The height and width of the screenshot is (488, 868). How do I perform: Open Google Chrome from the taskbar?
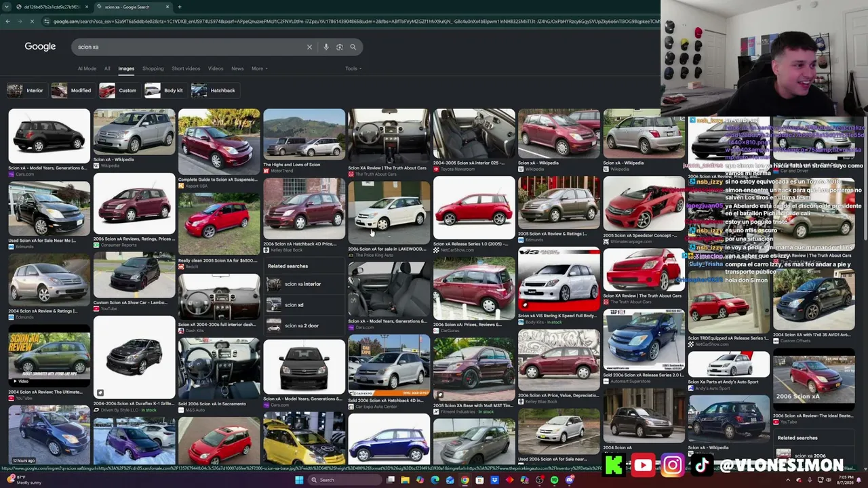465,480
